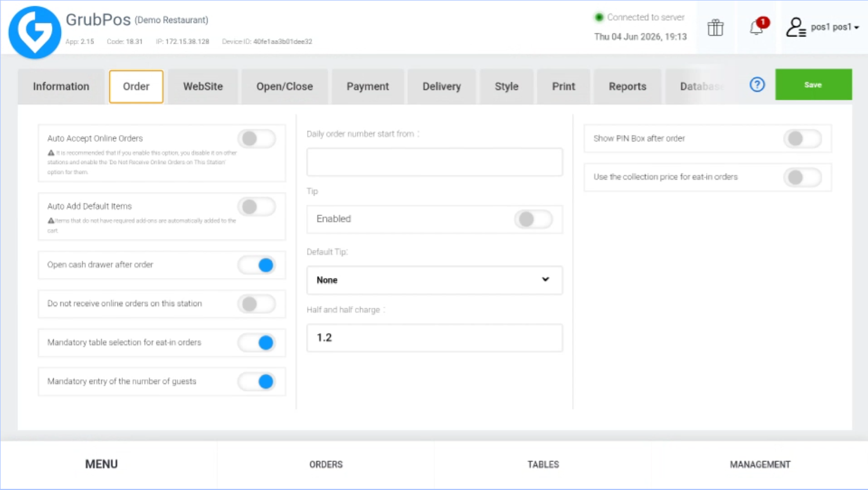Screen dimensions: 868x490
Task: Open the notifications bell icon
Action: (757, 27)
